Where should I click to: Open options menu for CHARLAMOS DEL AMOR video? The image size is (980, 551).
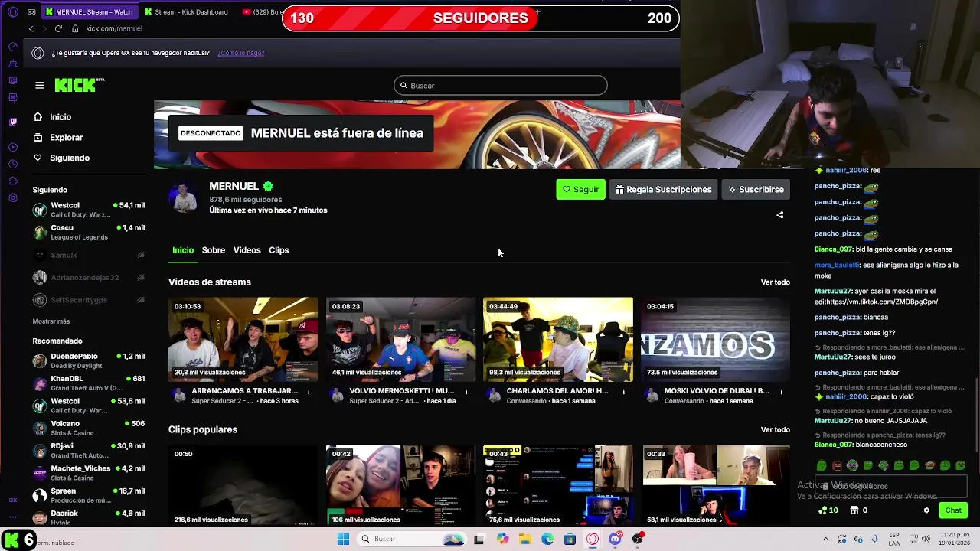624,392
